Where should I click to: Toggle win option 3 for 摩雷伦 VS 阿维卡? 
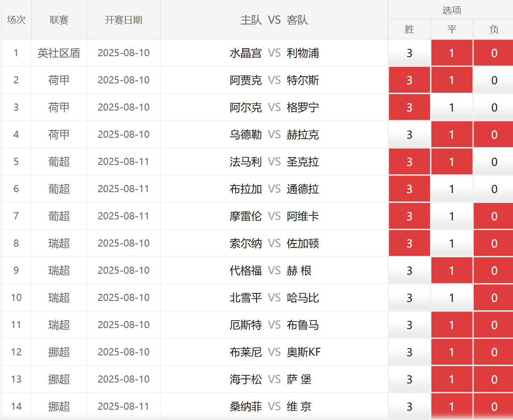coord(410,216)
